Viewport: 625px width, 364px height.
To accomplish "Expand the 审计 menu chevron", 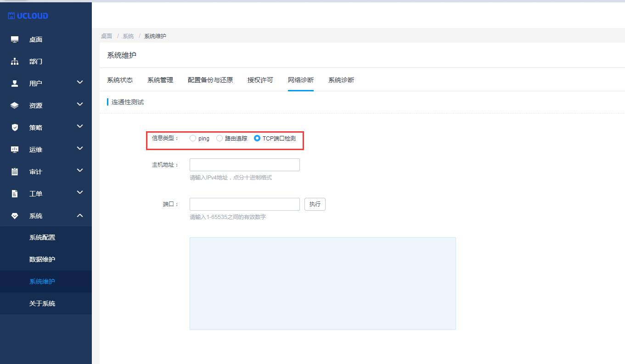I will point(80,171).
